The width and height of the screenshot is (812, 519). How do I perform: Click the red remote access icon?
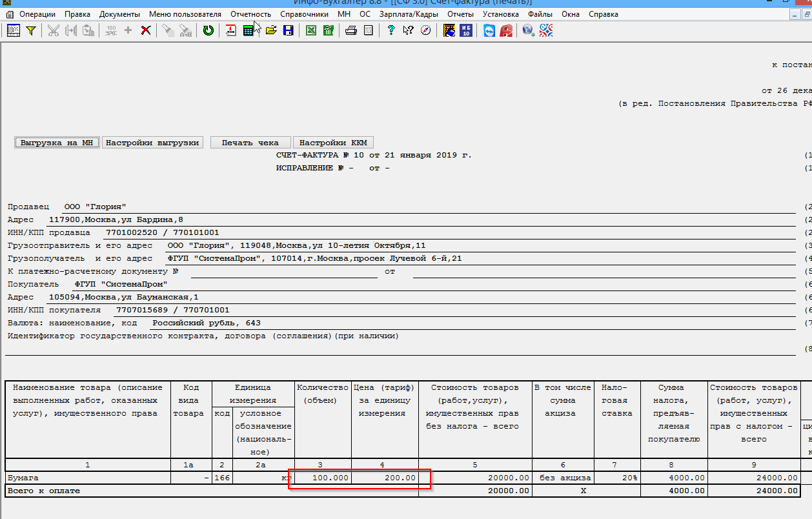coord(507,30)
